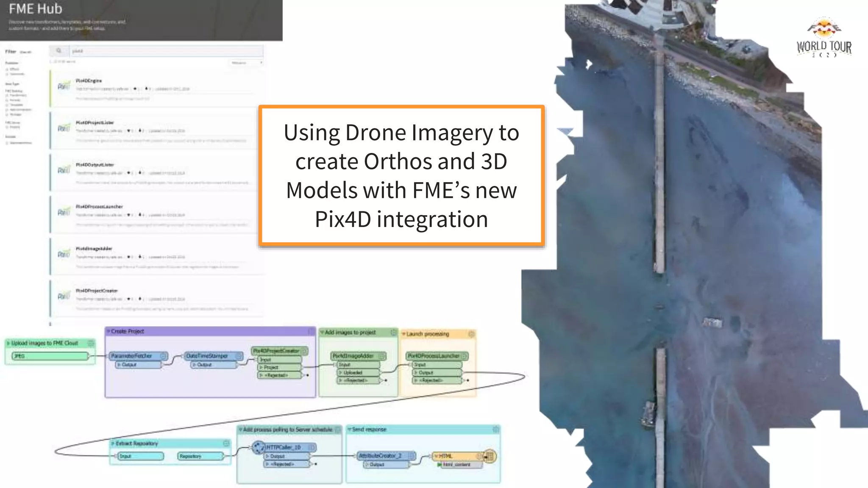Click Create Project bookmark properties icon
868x488 pixels.
(x=311, y=331)
